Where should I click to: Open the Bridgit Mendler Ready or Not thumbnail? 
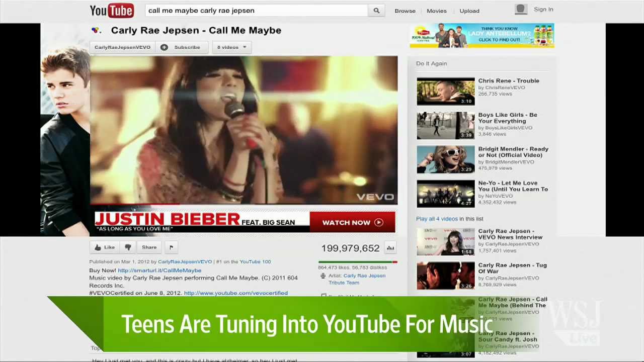[x=446, y=159]
